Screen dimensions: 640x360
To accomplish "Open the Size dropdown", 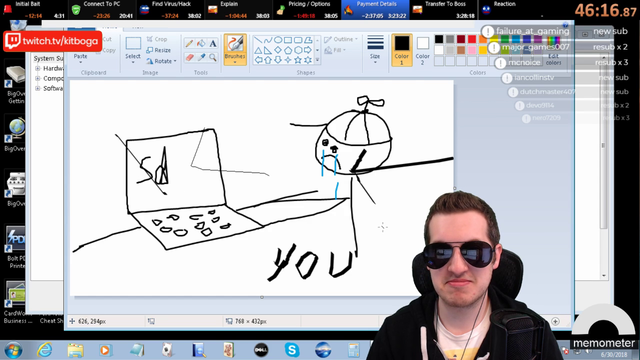I will (x=375, y=49).
